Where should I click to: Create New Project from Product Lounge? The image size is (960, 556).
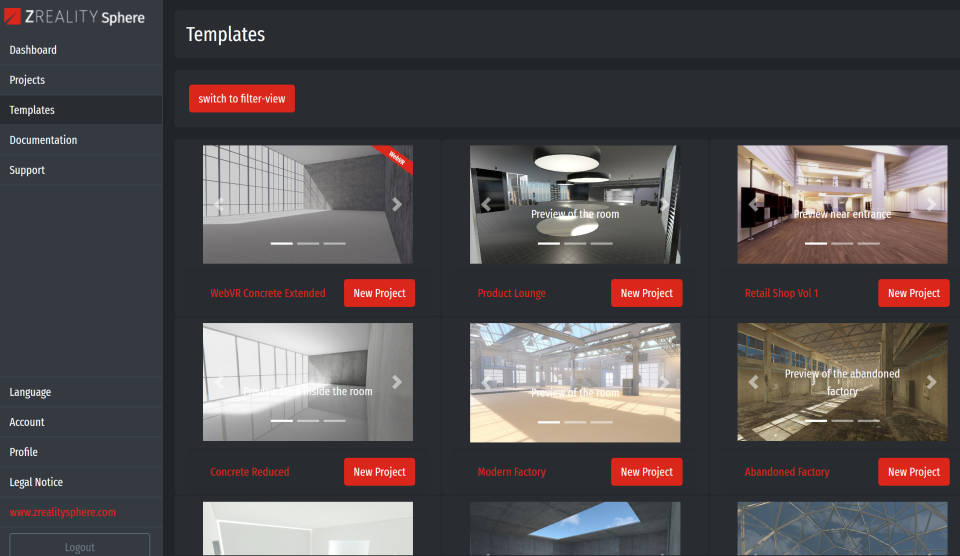tap(647, 293)
